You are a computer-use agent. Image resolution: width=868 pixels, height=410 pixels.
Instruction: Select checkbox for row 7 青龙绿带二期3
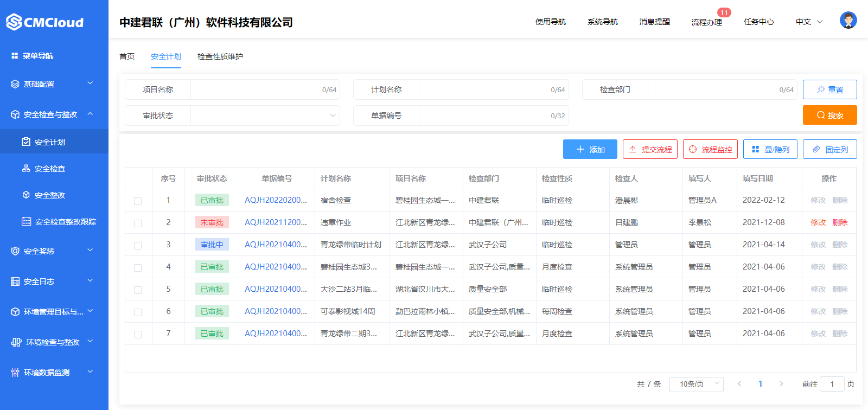pyautogui.click(x=138, y=335)
